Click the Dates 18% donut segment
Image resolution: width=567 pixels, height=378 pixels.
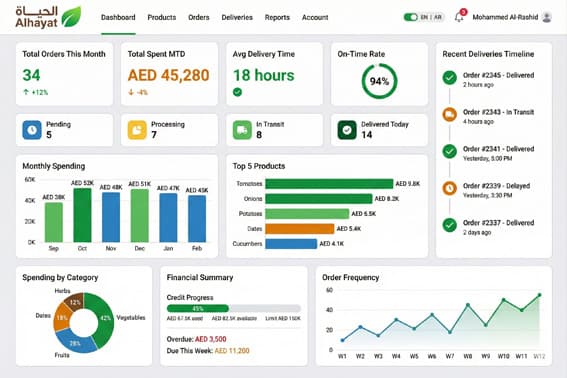61,318
